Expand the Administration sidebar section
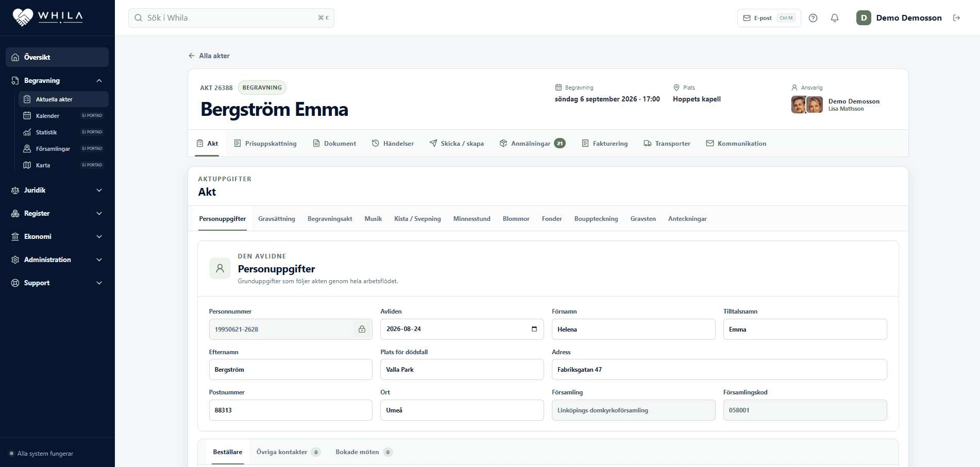Viewport: 980px width, 467px height. (x=57, y=260)
